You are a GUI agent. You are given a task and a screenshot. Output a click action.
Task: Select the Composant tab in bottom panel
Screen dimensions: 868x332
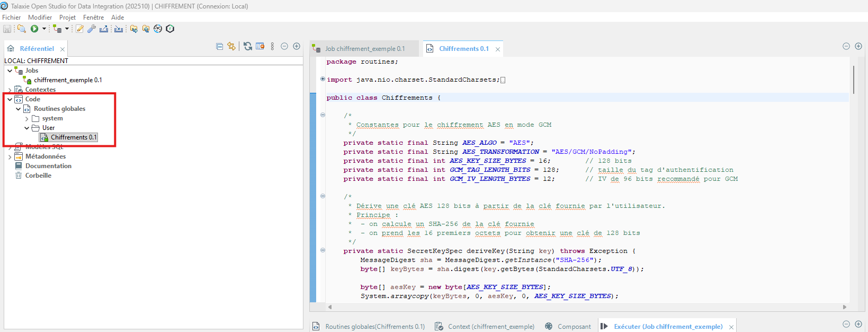click(x=574, y=327)
